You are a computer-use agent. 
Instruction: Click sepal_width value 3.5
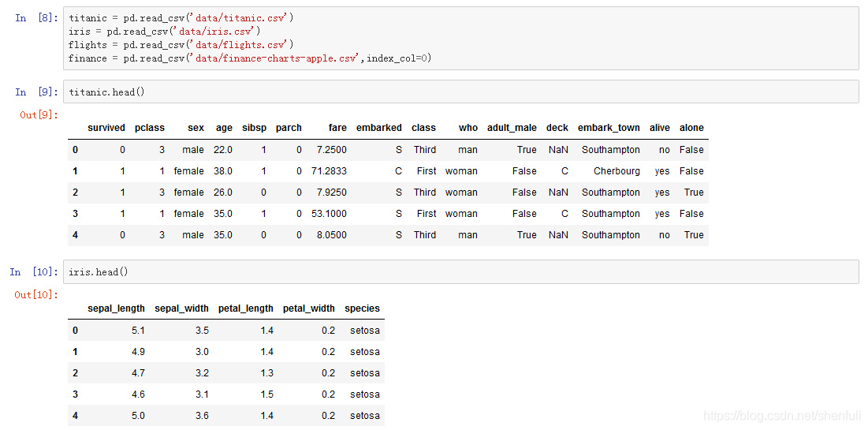click(202, 331)
